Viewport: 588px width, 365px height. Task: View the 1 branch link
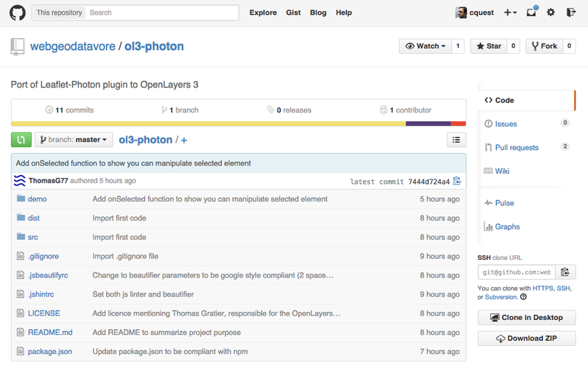click(180, 110)
